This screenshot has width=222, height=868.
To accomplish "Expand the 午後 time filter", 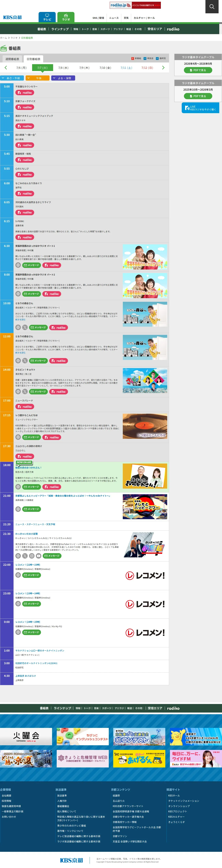I will pos(37,78).
